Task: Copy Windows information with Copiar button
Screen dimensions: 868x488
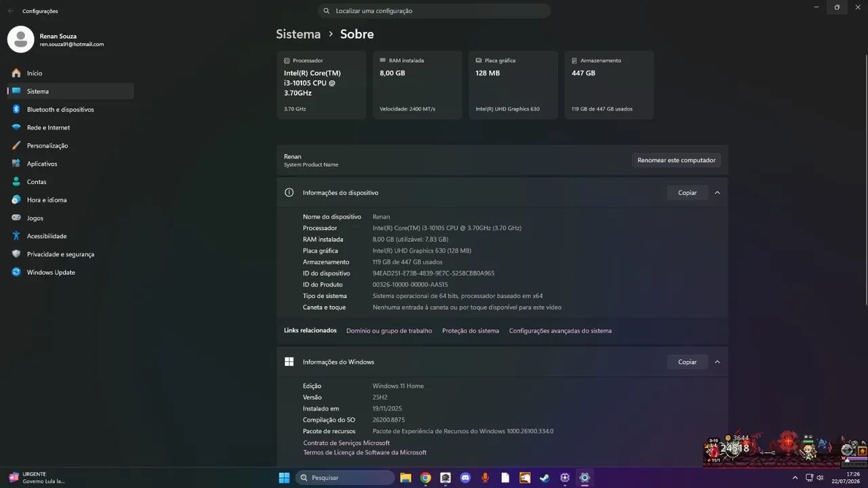Action: (x=687, y=362)
